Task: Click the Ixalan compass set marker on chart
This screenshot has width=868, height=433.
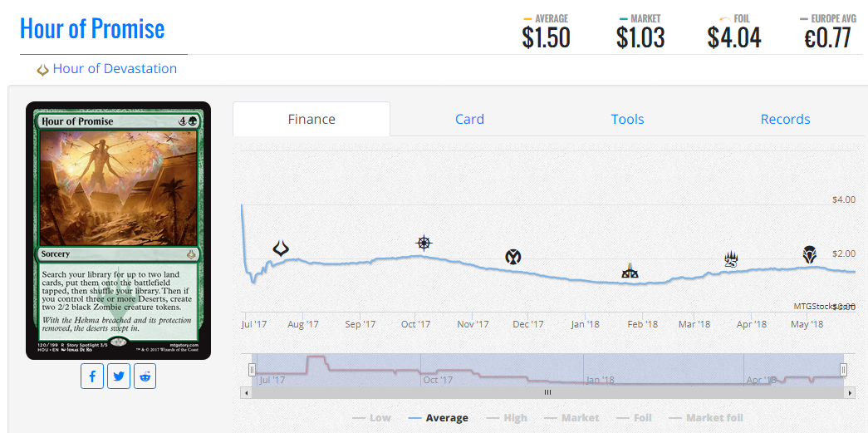Action: click(x=424, y=243)
